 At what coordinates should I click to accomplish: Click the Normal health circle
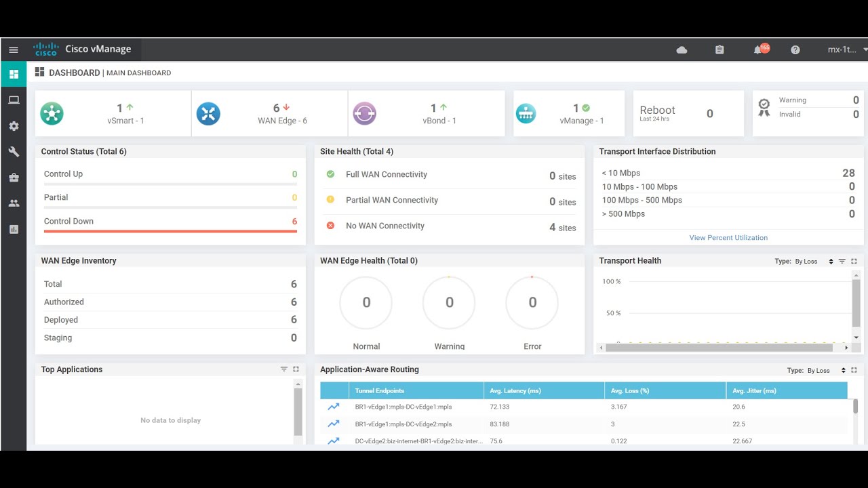coord(366,302)
